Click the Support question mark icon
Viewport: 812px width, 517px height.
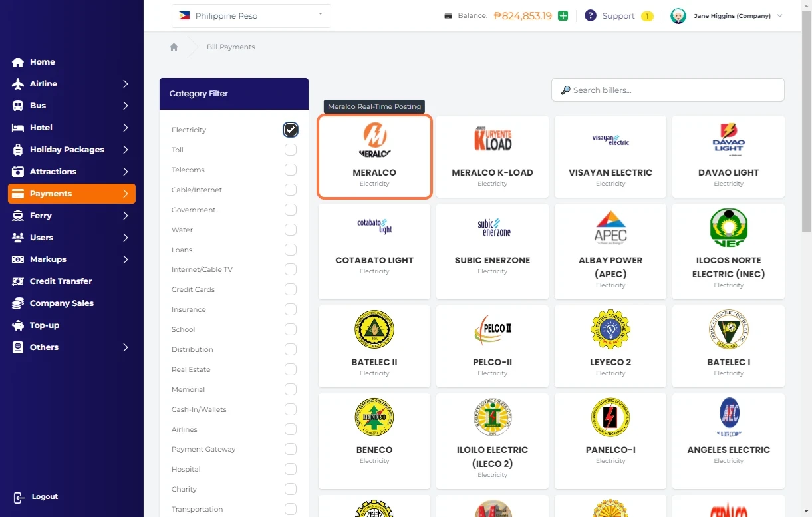pyautogui.click(x=590, y=16)
